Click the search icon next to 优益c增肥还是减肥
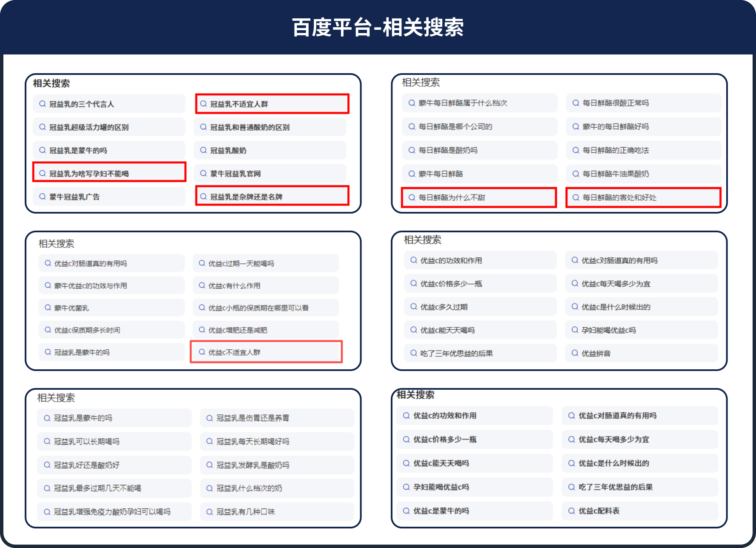 [202, 330]
